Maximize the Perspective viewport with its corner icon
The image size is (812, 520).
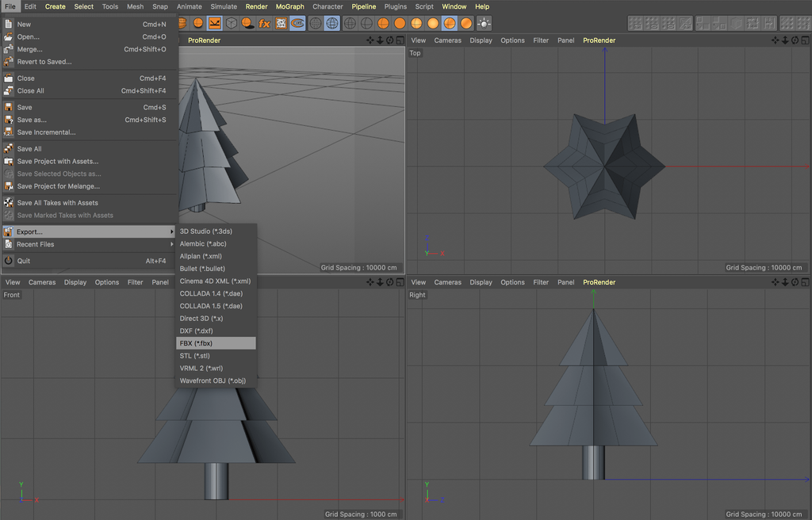400,40
